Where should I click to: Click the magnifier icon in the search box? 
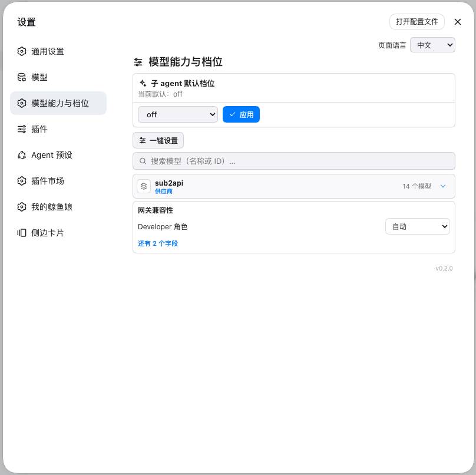click(143, 161)
